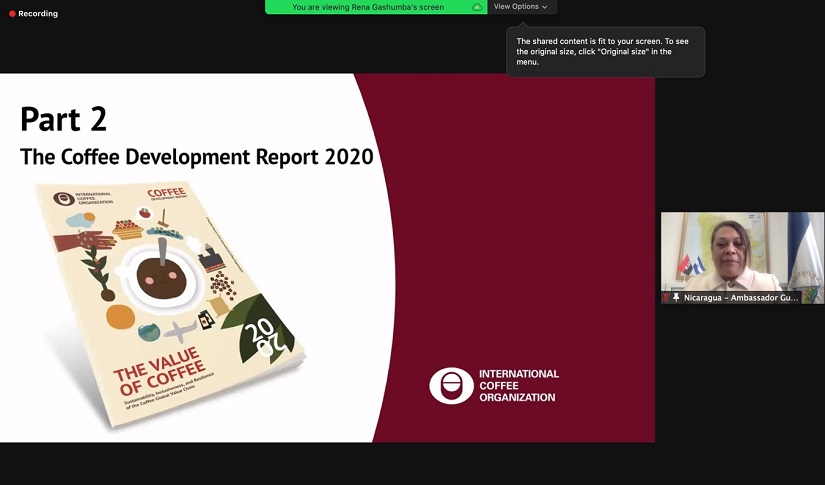Click the 'Recording' status text
The image size is (825, 485).
point(38,14)
